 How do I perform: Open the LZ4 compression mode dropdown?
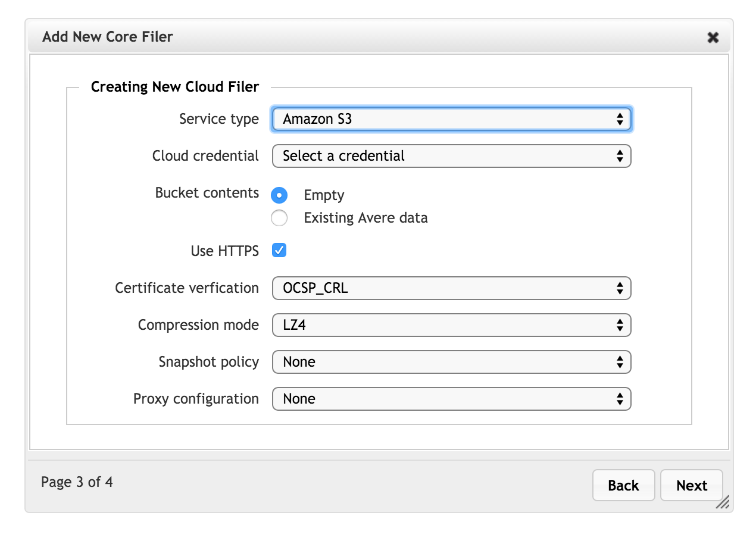pyautogui.click(x=451, y=326)
